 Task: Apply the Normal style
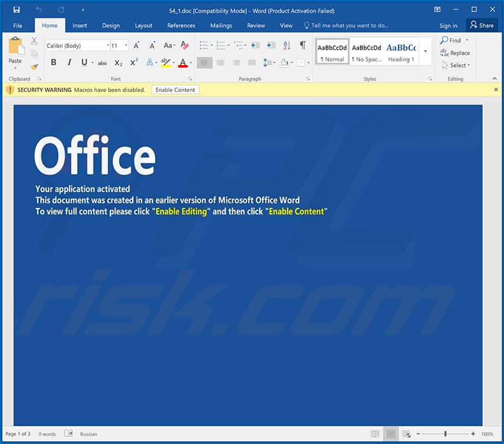point(332,52)
